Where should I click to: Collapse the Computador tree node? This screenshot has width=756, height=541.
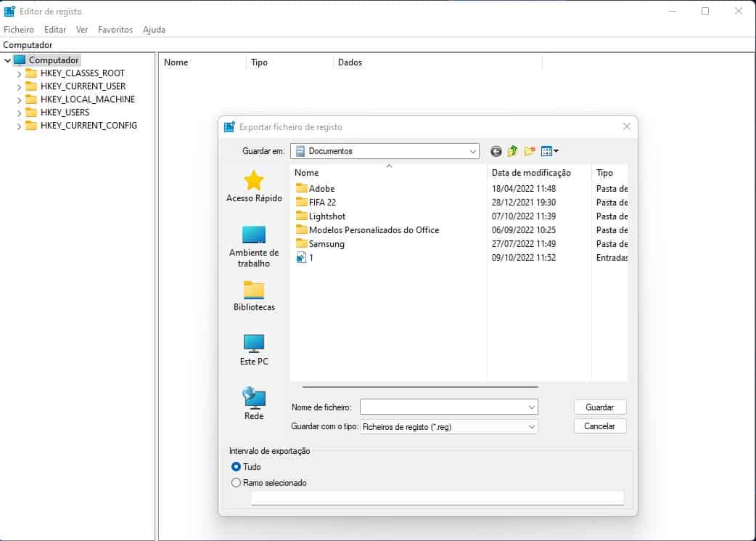[x=8, y=61]
